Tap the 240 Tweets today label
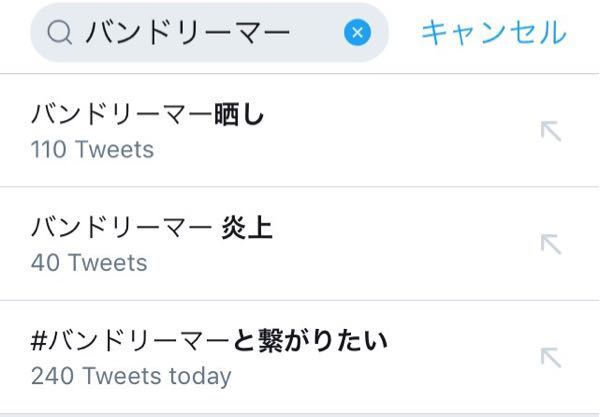Screen dimensions: 600x417 tap(131, 376)
